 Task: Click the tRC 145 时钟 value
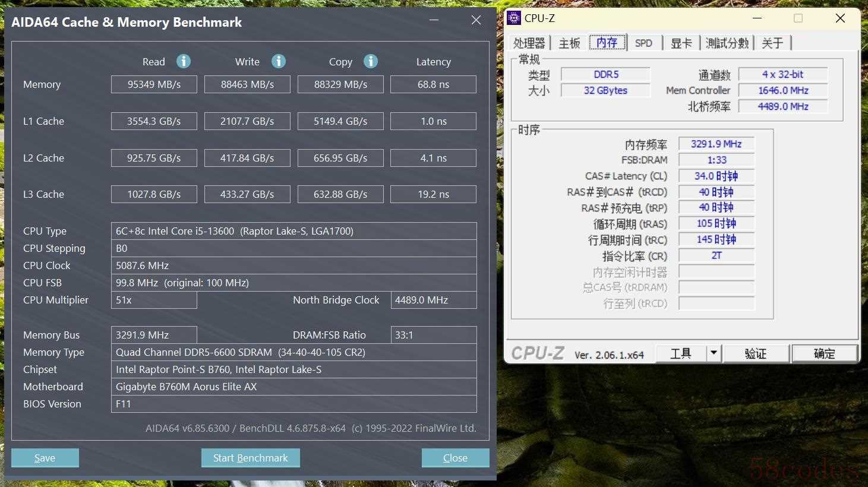717,239
